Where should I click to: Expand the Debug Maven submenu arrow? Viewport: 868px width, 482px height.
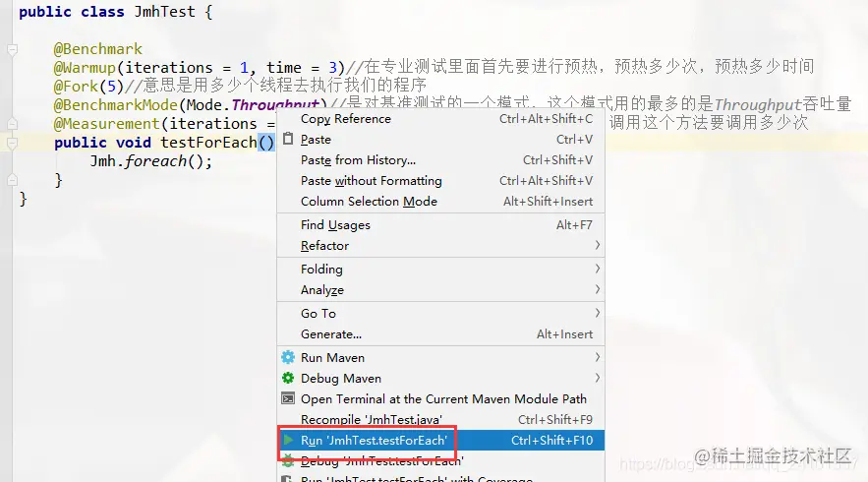point(598,378)
